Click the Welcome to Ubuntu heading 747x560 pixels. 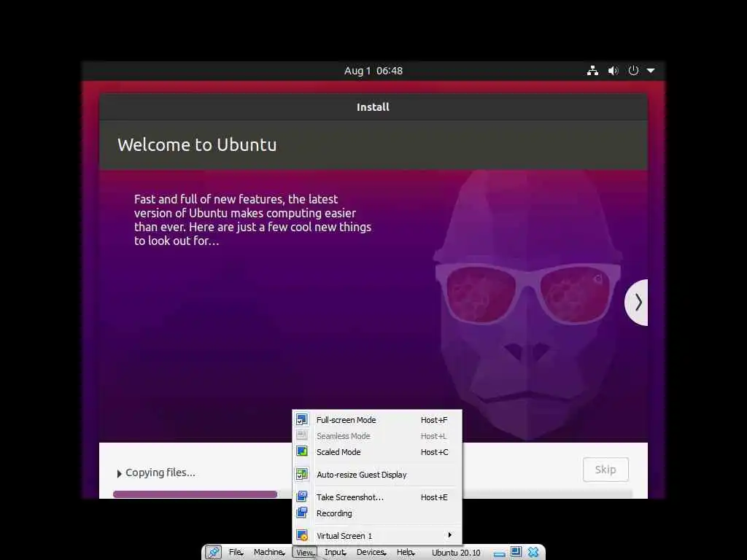click(197, 145)
